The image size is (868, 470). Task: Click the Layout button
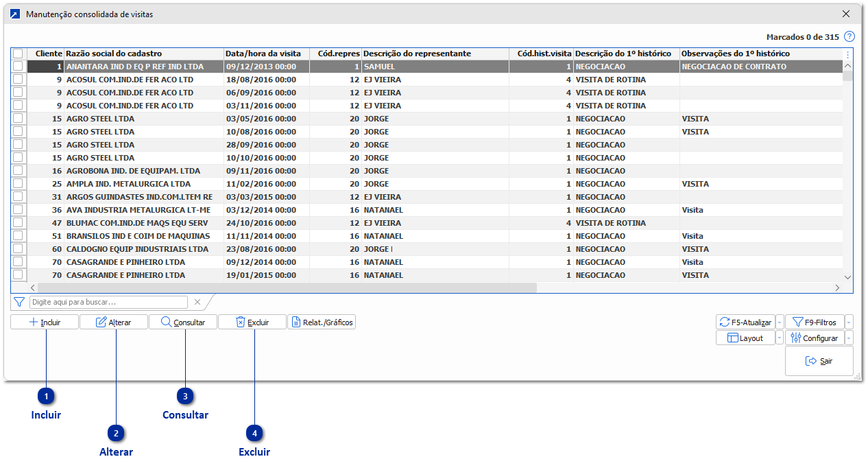click(745, 338)
